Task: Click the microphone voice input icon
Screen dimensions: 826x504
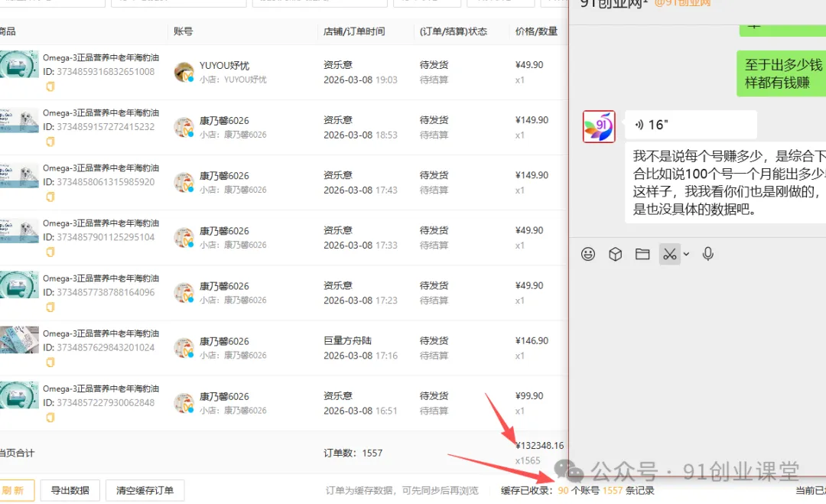Action: tap(707, 253)
